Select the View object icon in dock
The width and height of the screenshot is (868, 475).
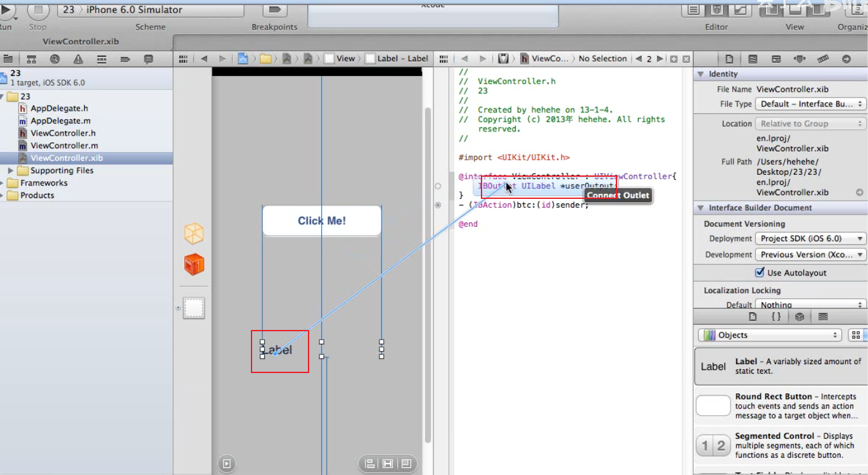(x=194, y=308)
